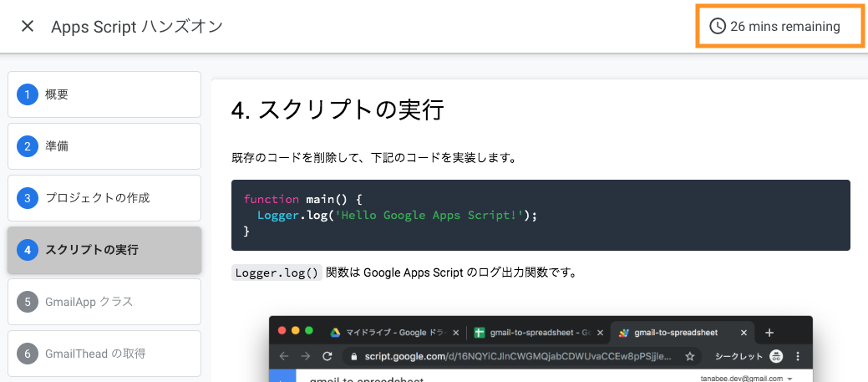Bookmark the page with the star icon
Screen dimensions: 868x382
click(x=690, y=357)
